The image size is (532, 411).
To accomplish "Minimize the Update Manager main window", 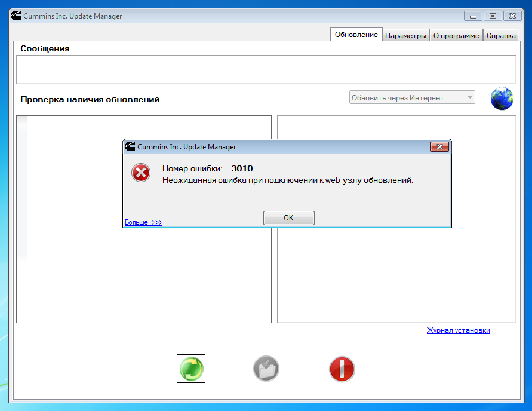I will point(473,16).
